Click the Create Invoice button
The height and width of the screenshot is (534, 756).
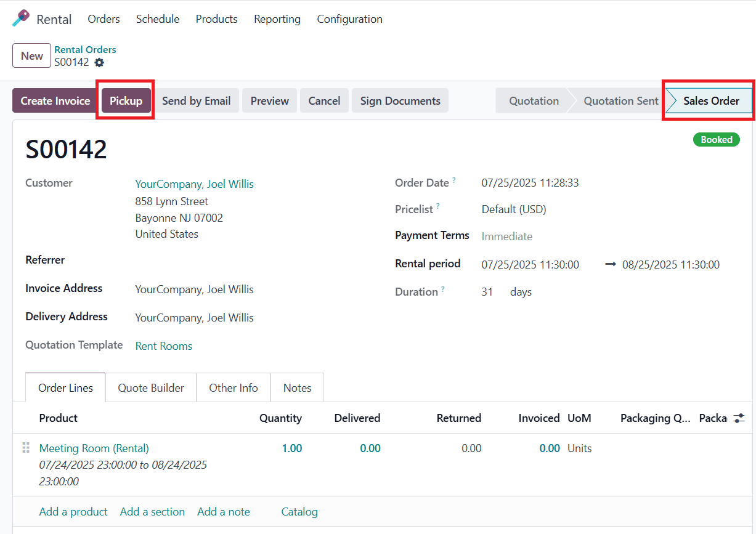(55, 101)
